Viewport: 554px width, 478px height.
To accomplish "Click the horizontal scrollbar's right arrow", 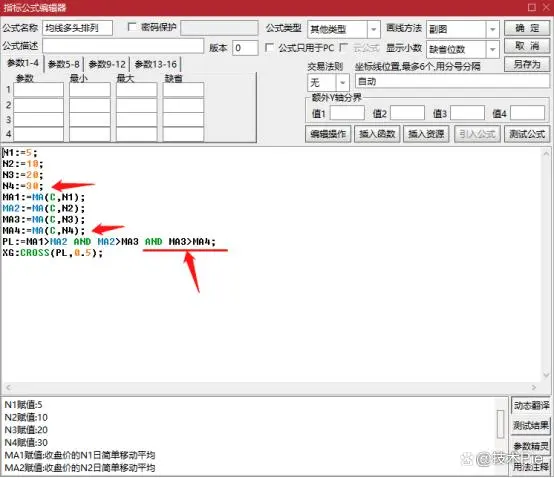I will [534, 388].
